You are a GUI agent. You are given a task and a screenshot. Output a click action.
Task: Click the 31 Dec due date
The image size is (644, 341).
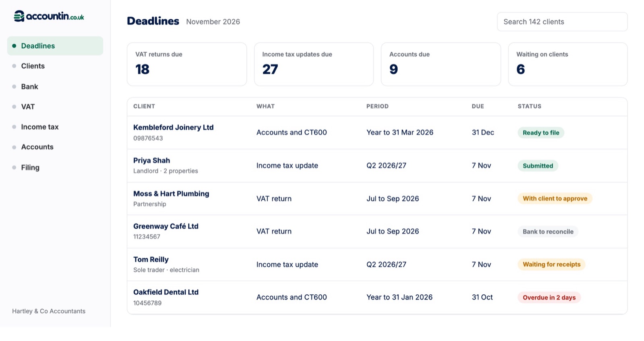click(483, 132)
